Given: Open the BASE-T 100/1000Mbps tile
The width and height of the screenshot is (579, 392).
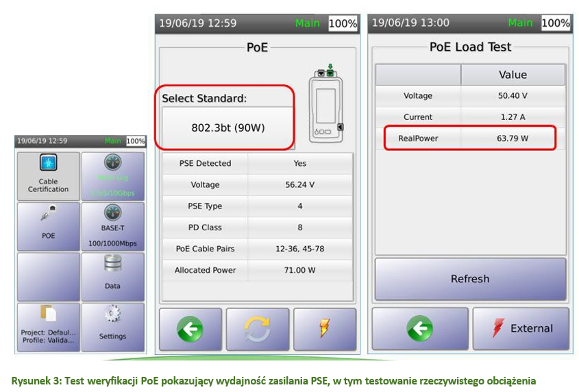Looking at the screenshot, I should [112, 226].
